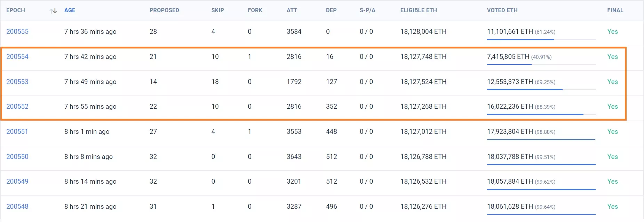Image resolution: width=644 pixels, height=222 pixels.
Task: Click voted ETH progress bar for epoch 200555
Action: pos(541,39)
